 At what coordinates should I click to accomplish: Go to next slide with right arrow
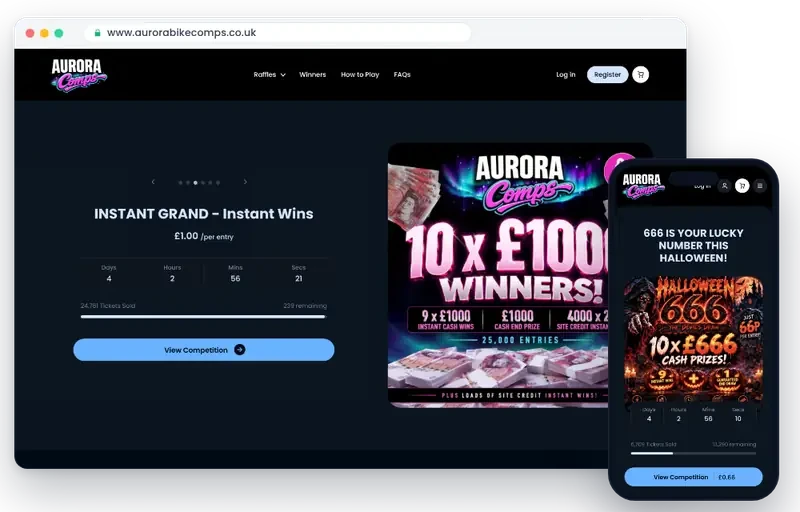point(245,182)
